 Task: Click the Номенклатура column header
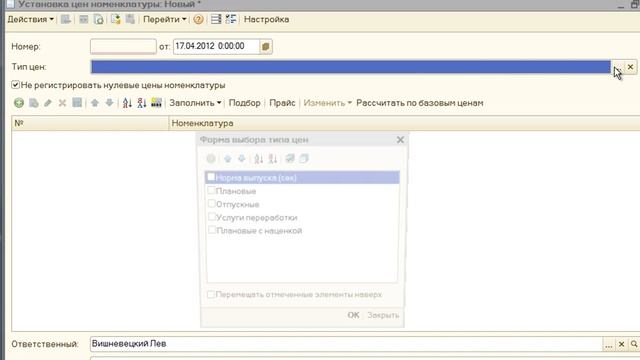(404, 123)
